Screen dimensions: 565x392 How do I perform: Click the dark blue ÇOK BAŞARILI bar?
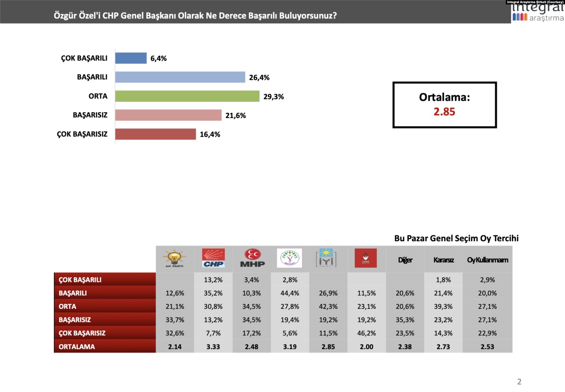[131, 58]
